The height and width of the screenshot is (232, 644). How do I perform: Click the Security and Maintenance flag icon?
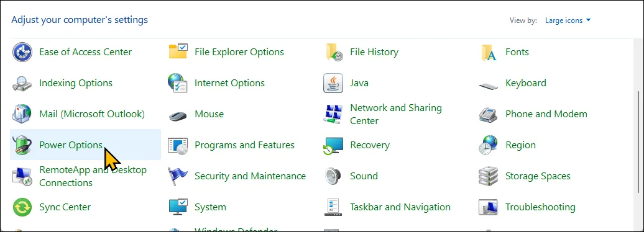178,176
